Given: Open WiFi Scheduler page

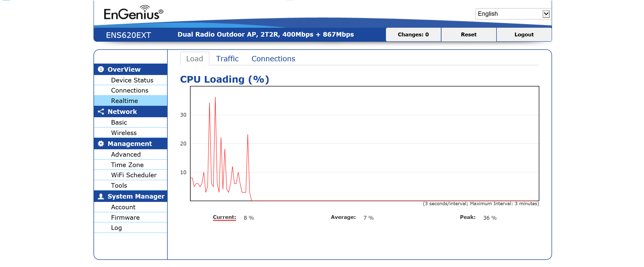Looking at the screenshot, I should click(131, 175).
